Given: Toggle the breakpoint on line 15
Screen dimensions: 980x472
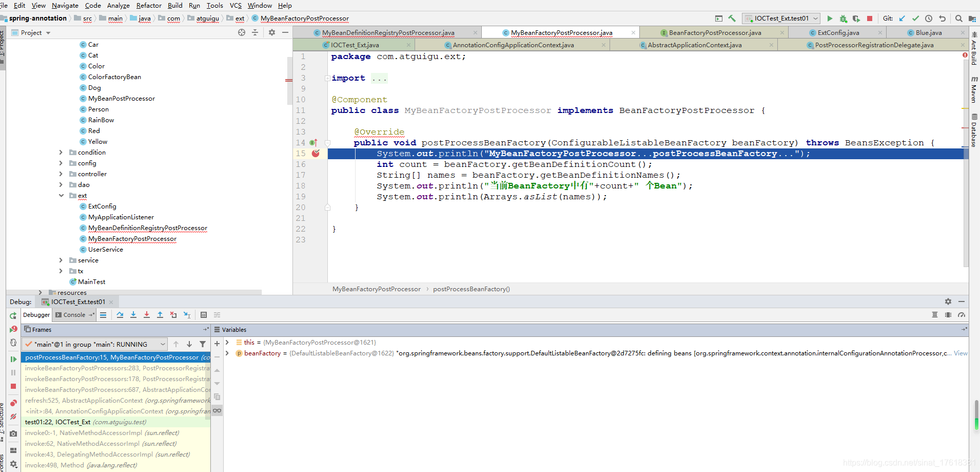Looking at the screenshot, I should [x=316, y=153].
